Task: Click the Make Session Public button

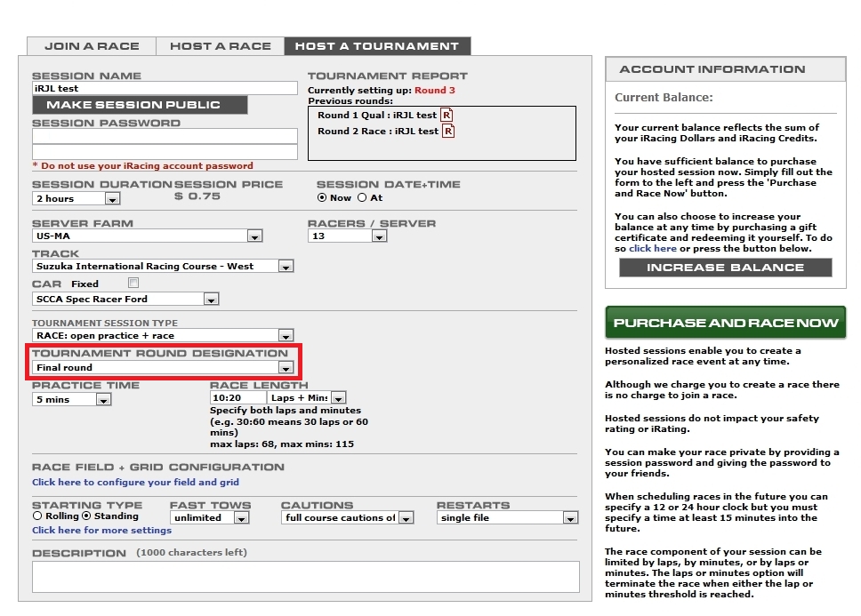Action: click(x=140, y=105)
